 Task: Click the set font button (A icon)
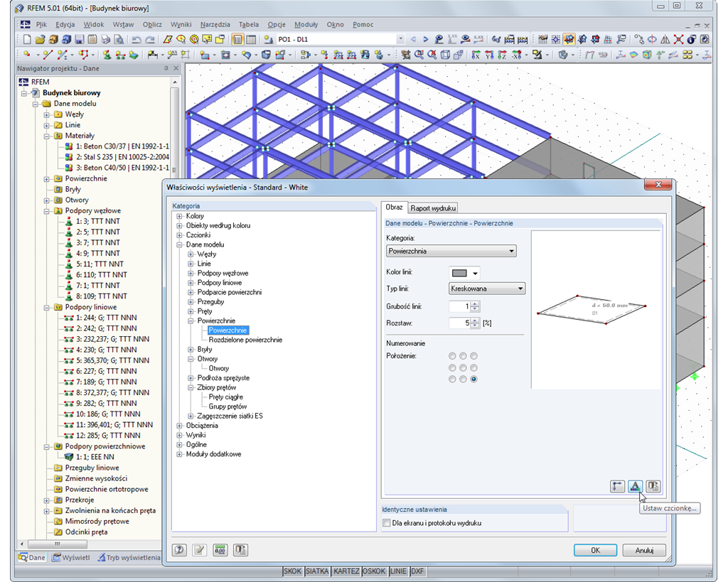[x=635, y=486]
